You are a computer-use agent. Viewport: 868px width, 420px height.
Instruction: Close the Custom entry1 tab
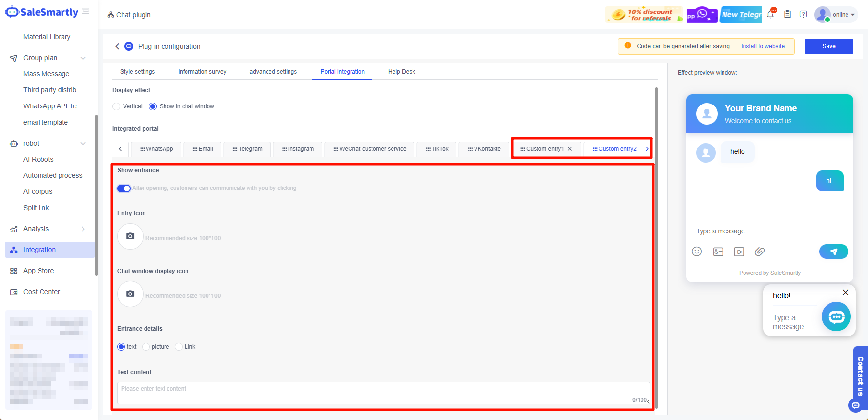tap(570, 149)
